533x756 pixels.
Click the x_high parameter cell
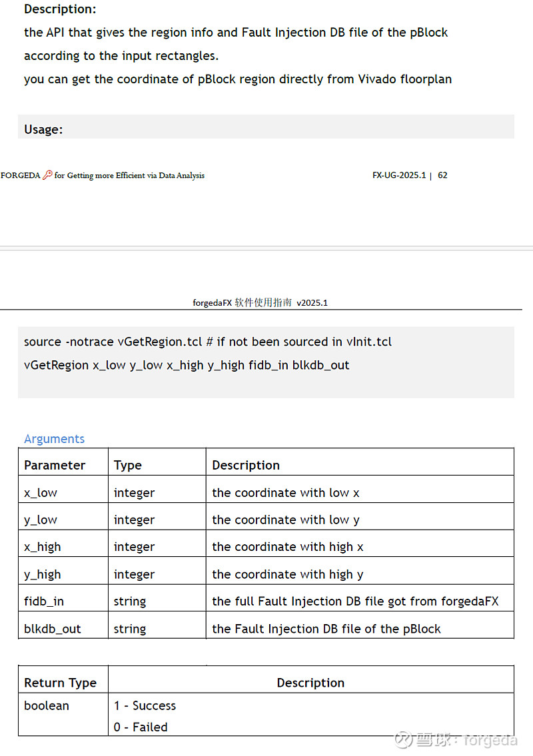tap(63, 544)
